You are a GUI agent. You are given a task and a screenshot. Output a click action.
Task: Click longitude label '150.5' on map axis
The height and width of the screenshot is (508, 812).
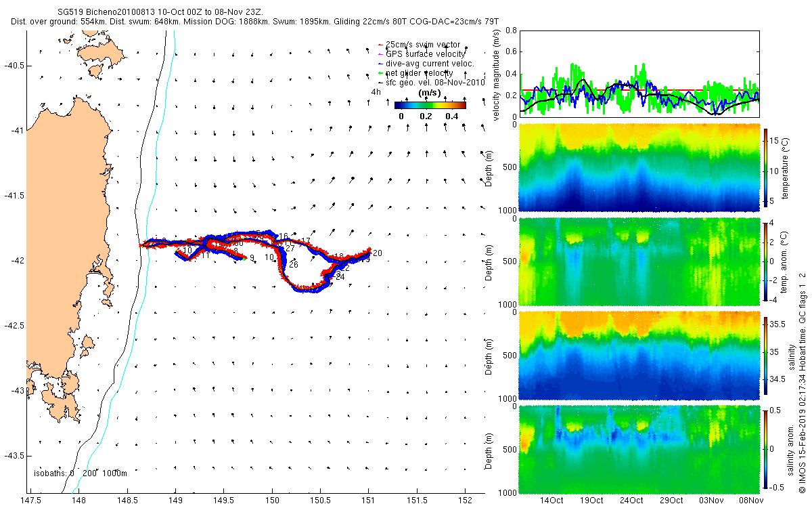[321, 500]
